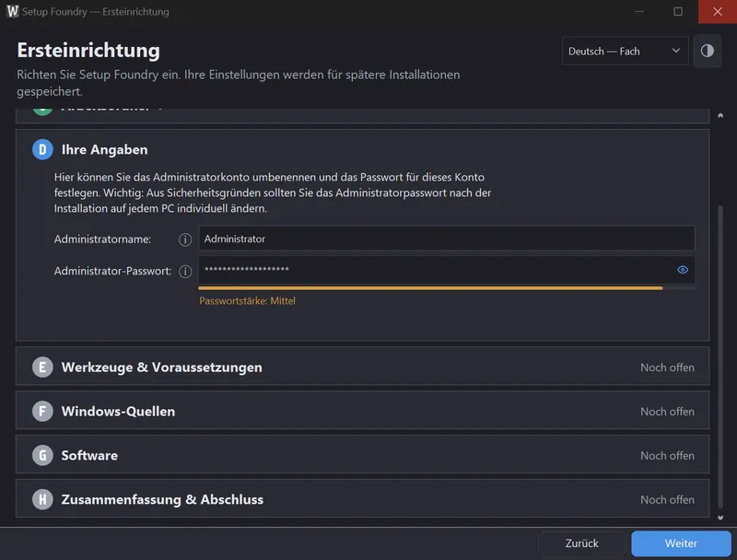Maximize the Setup Foundry window
This screenshot has height=560, width=737.
(678, 12)
